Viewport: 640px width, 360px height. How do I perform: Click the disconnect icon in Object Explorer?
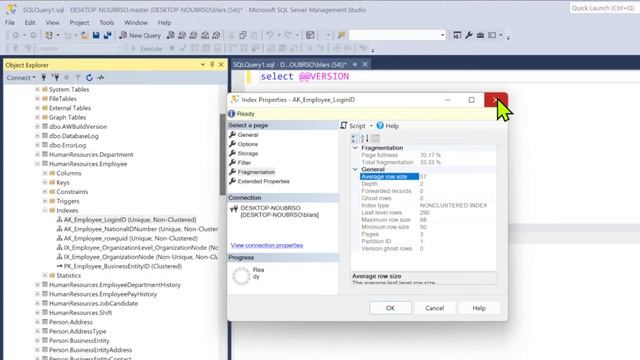(x=55, y=77)
